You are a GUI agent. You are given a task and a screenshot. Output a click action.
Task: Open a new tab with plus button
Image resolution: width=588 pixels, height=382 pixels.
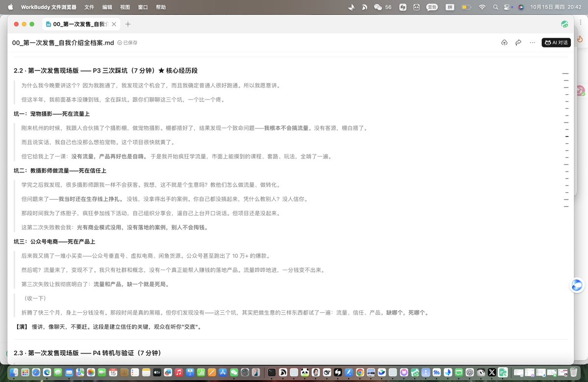(x=128, y=24)
